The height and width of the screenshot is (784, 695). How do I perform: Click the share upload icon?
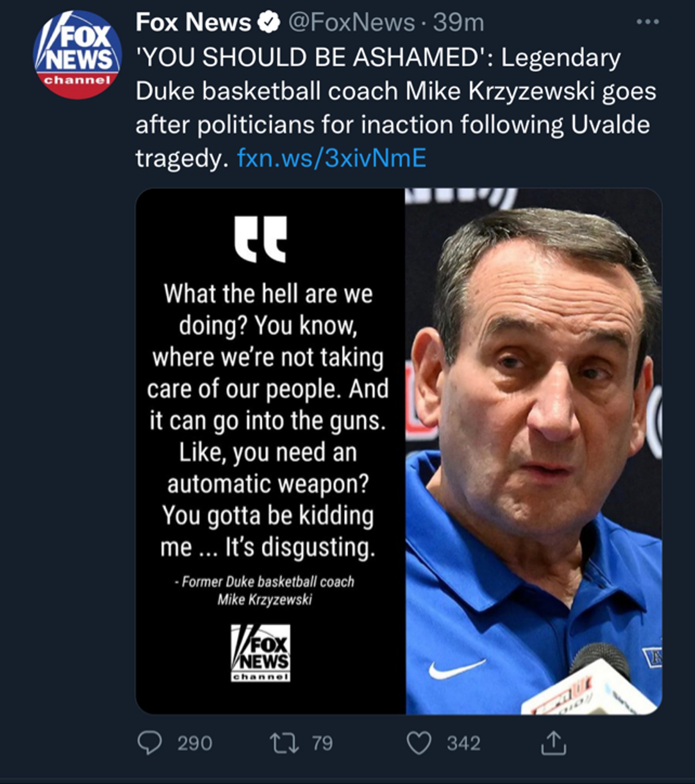coord(553,743)
